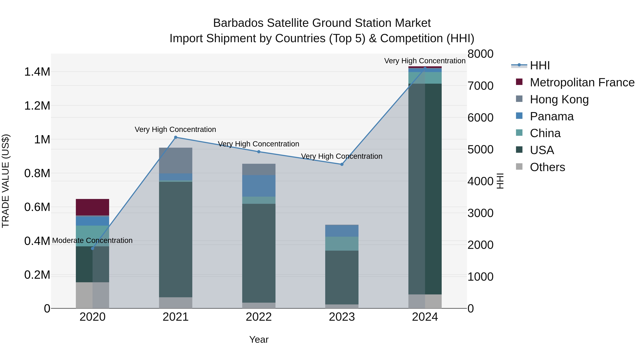The width and height of the screenshot is (644, 362).
Task: Click the Panama bar segment in 2023
Action: [x=342, y=231]
